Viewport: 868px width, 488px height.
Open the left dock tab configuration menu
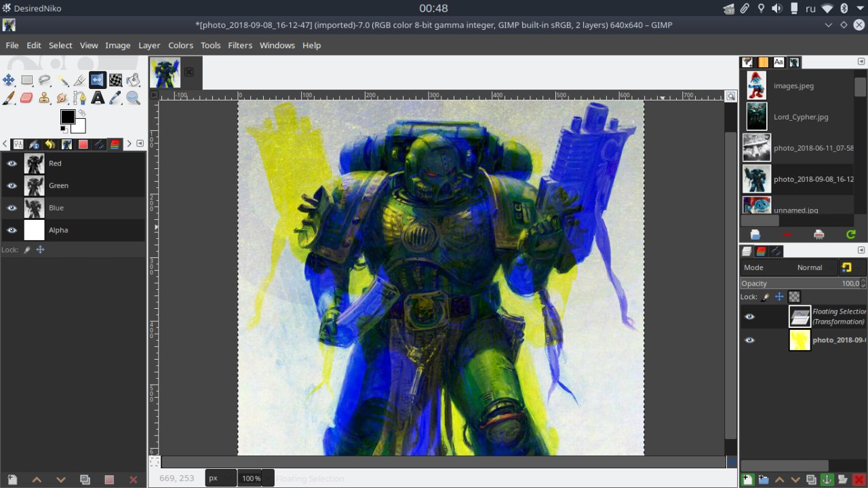pos(140,144)
